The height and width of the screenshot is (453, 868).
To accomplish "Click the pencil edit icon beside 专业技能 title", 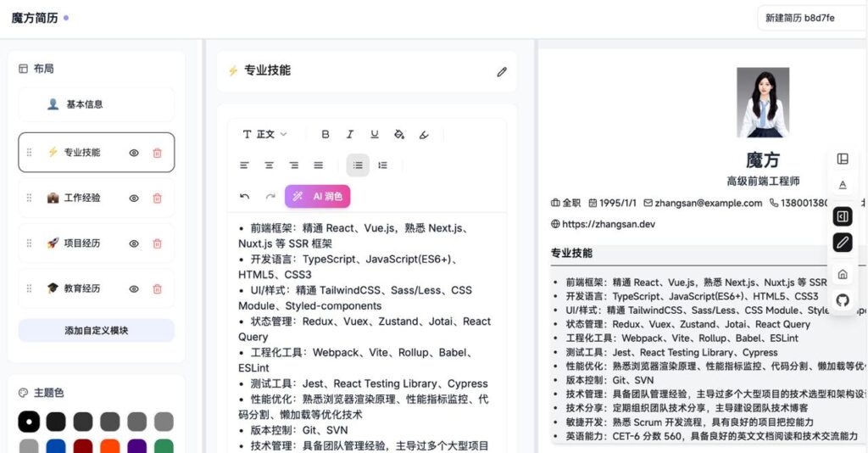I will coord(502,71).
